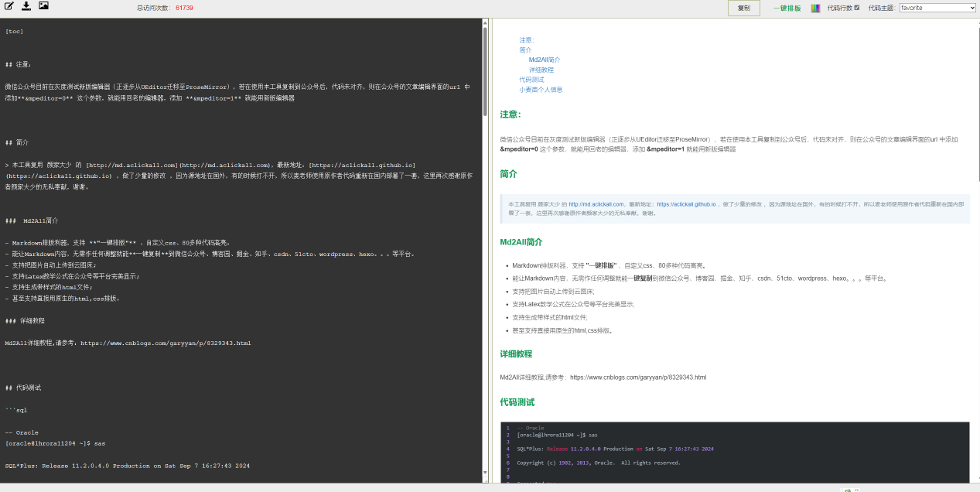Click the [toc] line in the editor
Screen dimensions: 980x492
pyautogui.click(x=14, y=32)
